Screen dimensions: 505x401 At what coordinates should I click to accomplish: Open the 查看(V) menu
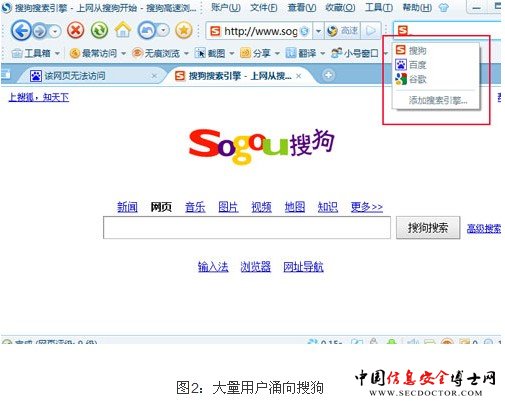tap(302, 7)
